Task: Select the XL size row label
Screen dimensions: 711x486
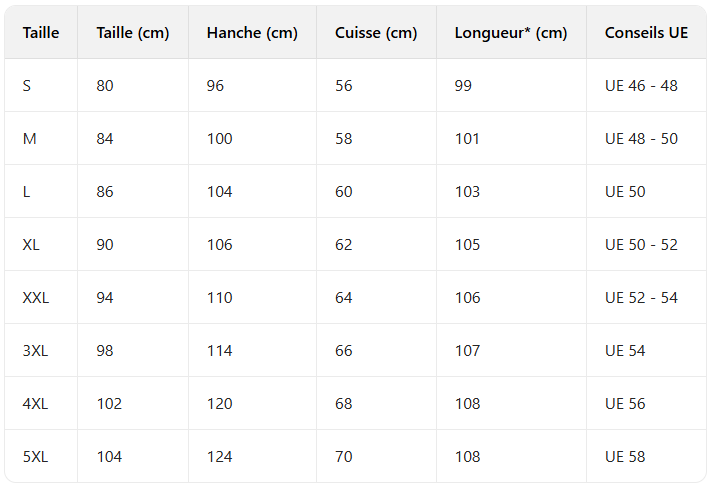Action: click(x=31, y=245)
